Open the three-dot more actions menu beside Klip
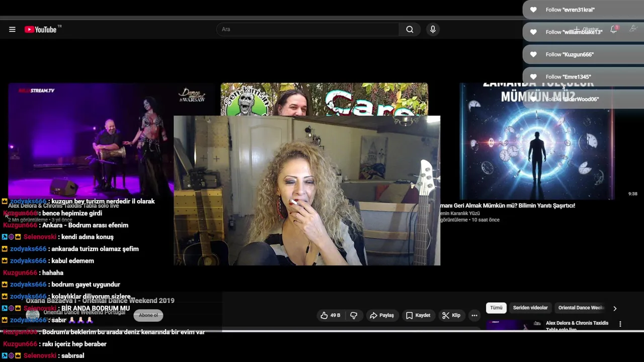Image resolution: width=644 pixels, height=362 pixels. point(474,315)
